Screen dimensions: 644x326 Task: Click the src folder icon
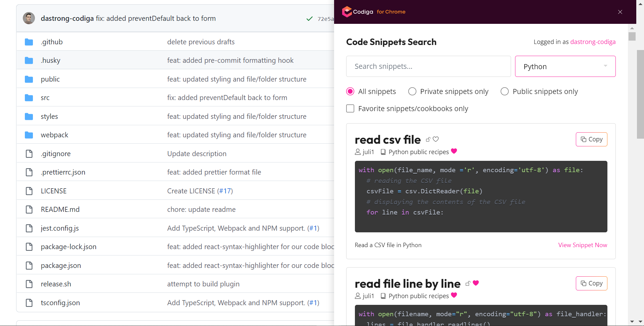click(x=29, y=98)
